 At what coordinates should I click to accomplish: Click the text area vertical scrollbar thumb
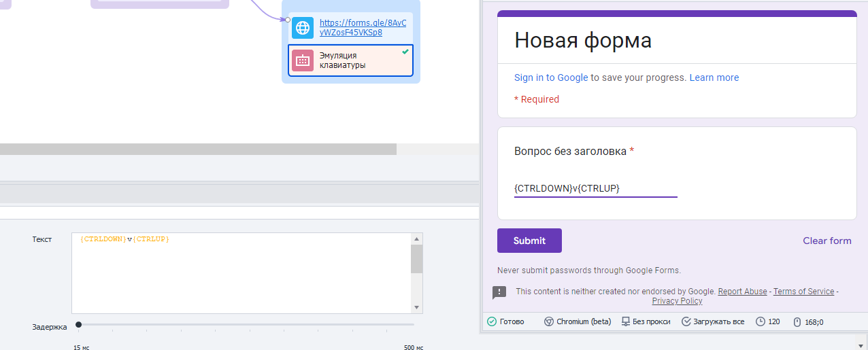(417, 259)
